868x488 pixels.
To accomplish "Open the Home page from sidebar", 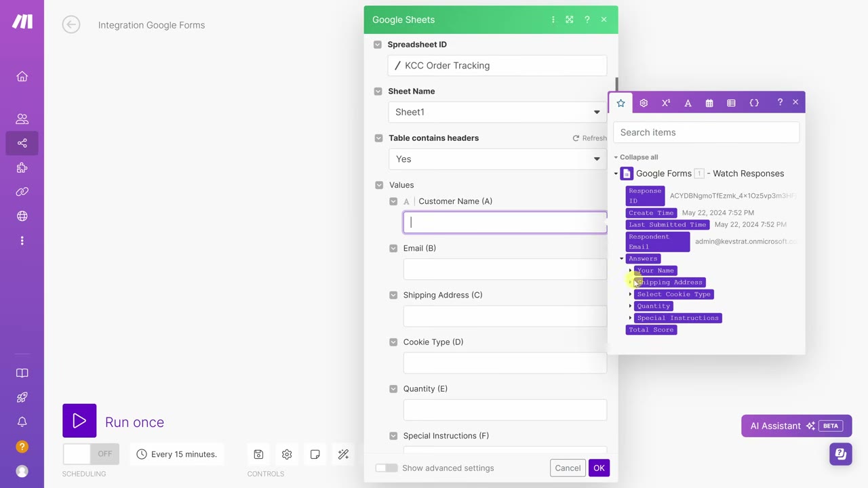I will (x=22, y=77).
